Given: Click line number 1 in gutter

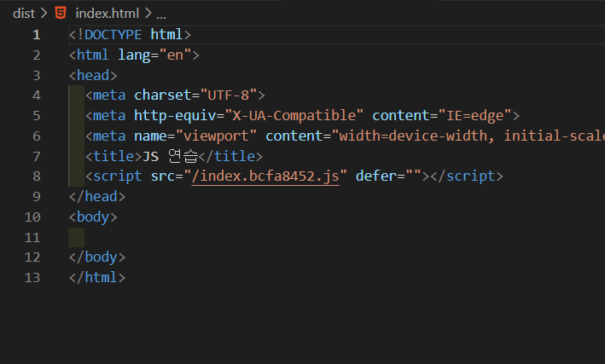Looking at the screenshot, I should point(37,35).
